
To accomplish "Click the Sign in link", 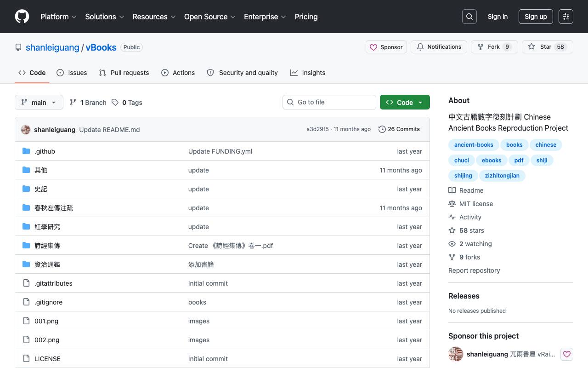I will coord(498,17).
